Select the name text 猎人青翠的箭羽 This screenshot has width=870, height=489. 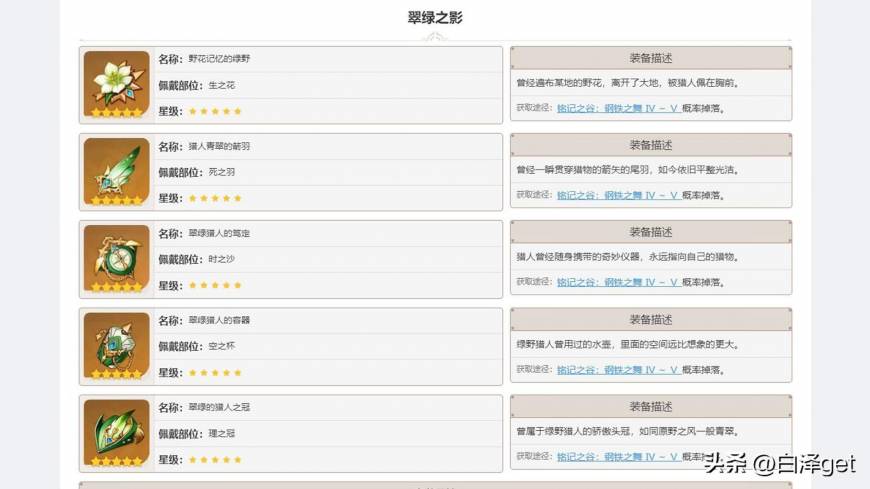coord(219,147)
